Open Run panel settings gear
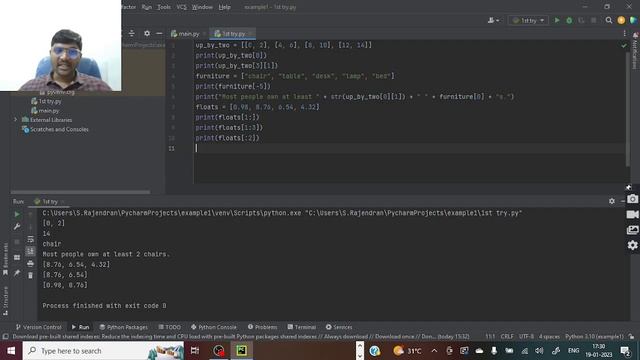This screenshot has height=360, width=640. [x=611, y=201]
